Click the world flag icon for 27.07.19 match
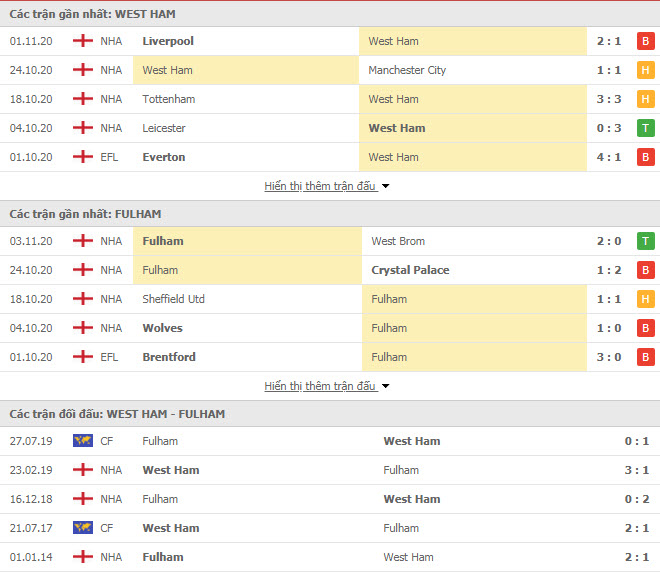Viewport: 660px width, 574px height. click(83, 441)
